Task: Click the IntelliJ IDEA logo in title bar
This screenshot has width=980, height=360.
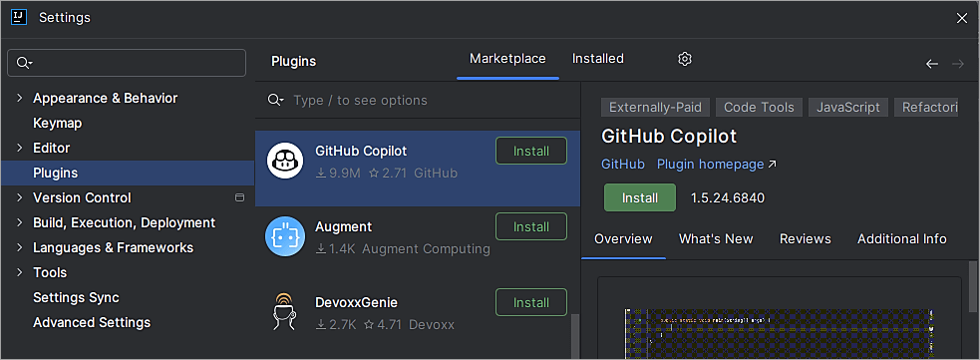Action: [x=19, y=18]
